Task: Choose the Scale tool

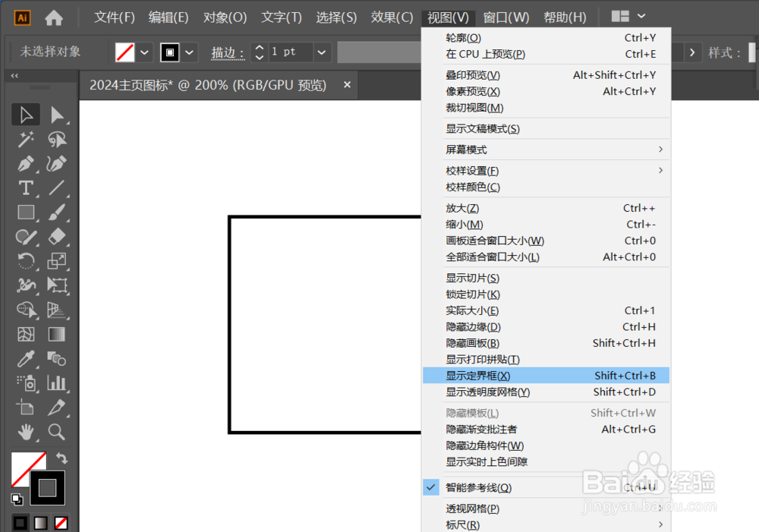Action: [x=57, y=261]
